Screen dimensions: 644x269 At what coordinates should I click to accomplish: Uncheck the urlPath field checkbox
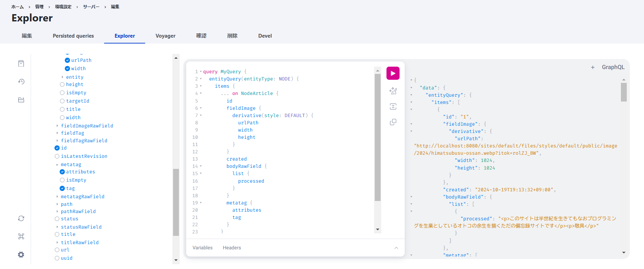(67, 60)
